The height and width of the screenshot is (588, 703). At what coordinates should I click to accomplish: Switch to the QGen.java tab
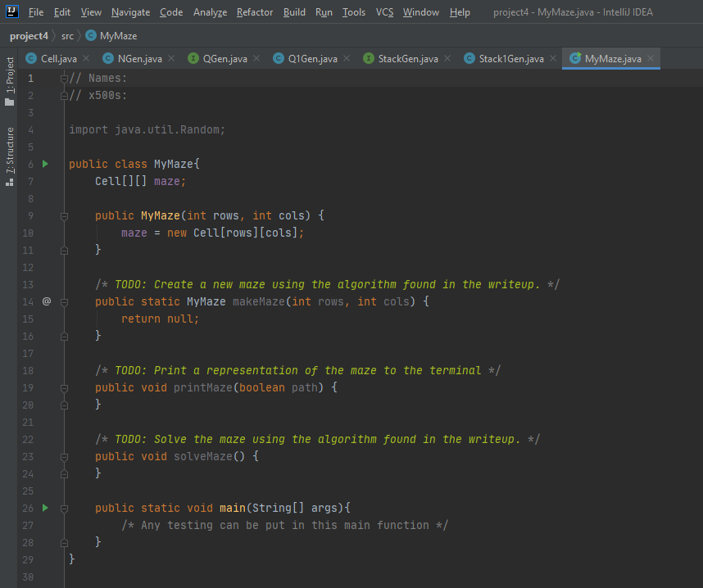pyautogui.click(x=225, y=59)
